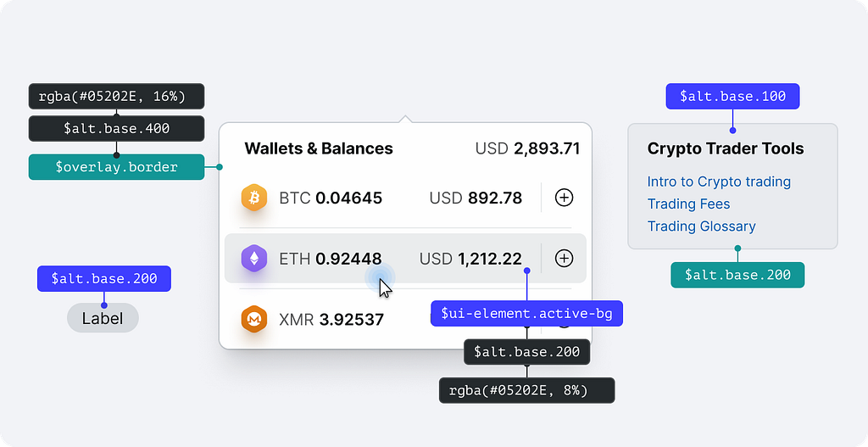Click the Bitcoin coin icon

pyautogui.click(x=253, y=198)
